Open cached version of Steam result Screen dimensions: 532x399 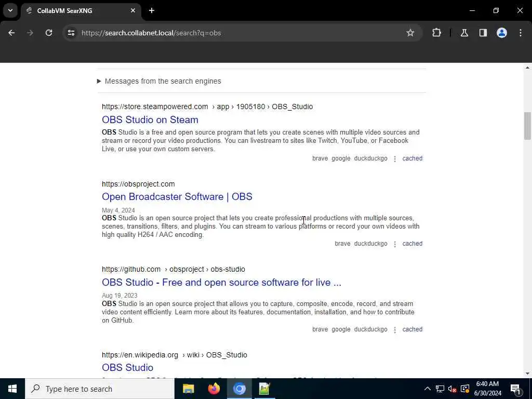pyautogui.click(x=412, y=158)
